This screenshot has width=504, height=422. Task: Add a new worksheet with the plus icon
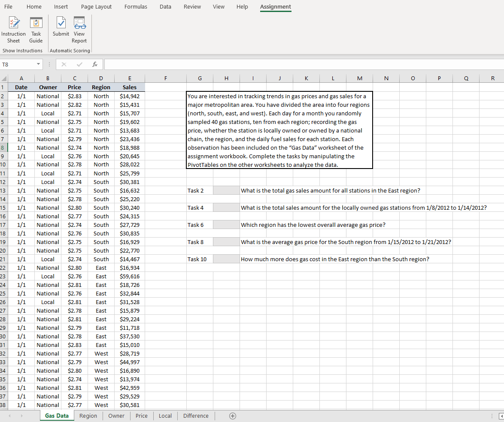click(232, 416)
